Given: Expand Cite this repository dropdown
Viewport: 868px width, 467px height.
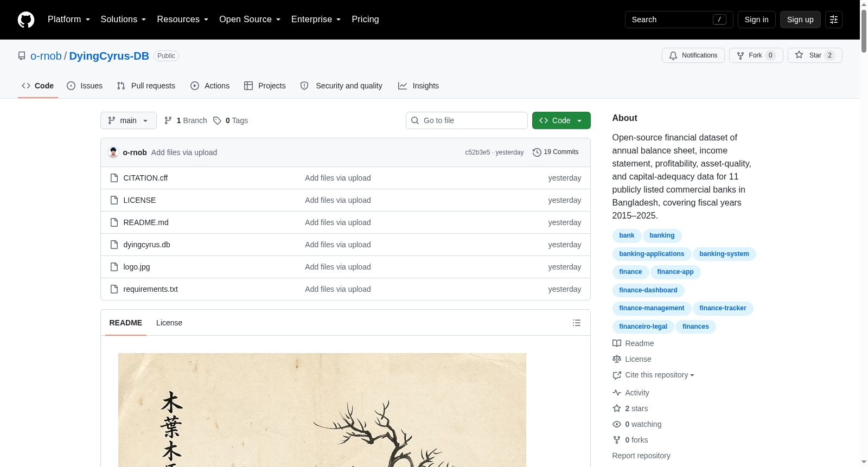Looking at the screenshot, I should (659, 375).
